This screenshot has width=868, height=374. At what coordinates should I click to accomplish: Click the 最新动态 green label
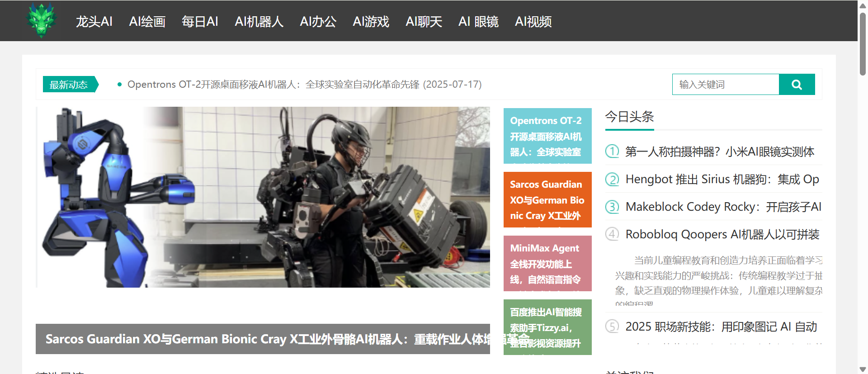tap(70, 84)
